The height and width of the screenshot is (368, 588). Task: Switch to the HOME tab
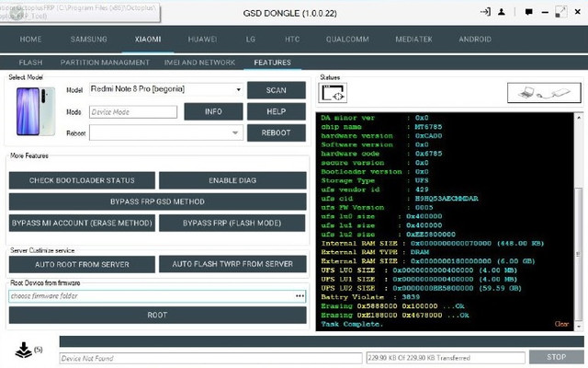point(30,39)
